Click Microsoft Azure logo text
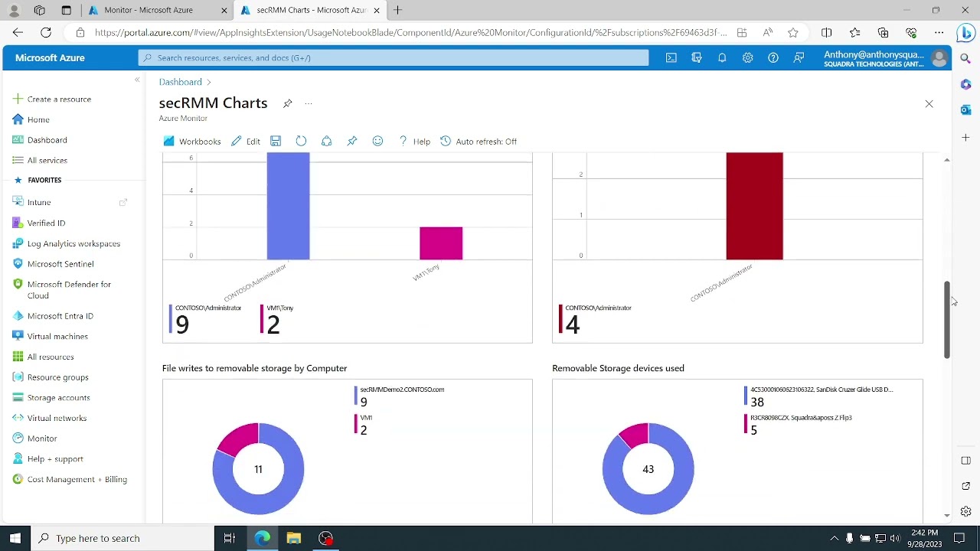980x551 pixels. tap(50, 57)
